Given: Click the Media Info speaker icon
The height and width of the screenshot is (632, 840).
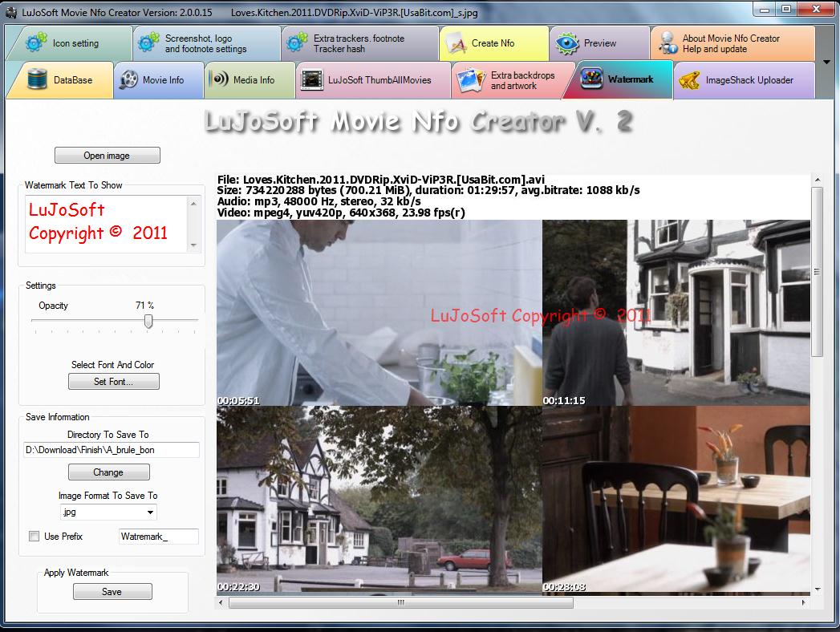Looking at the screenshot, I should pos(218,79).
